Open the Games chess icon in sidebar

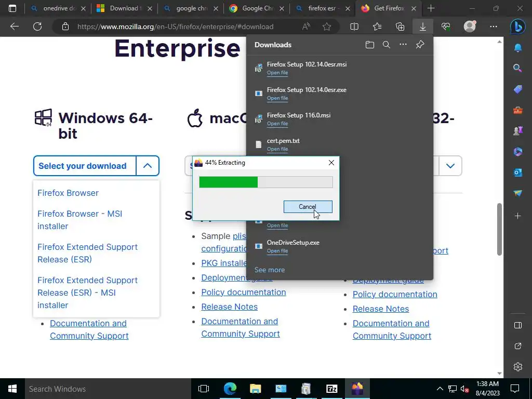(518, 130)
